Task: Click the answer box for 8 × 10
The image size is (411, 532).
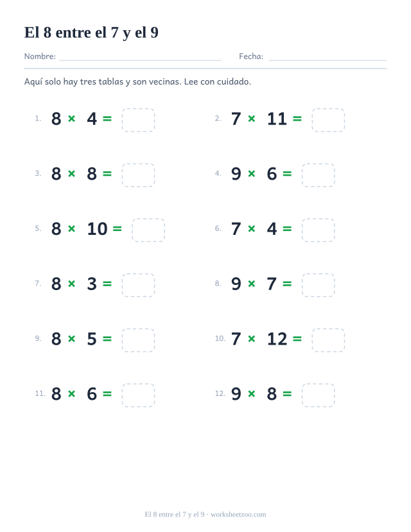Action: coord(148,230)
